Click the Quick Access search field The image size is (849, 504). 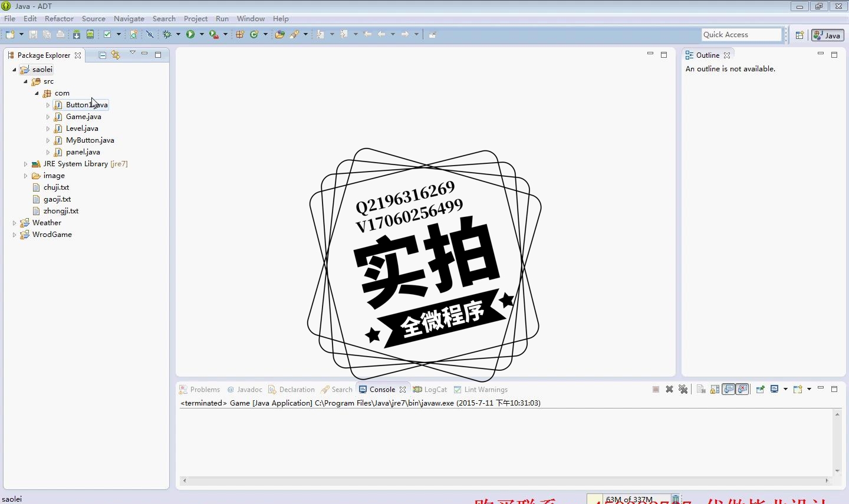741,35
